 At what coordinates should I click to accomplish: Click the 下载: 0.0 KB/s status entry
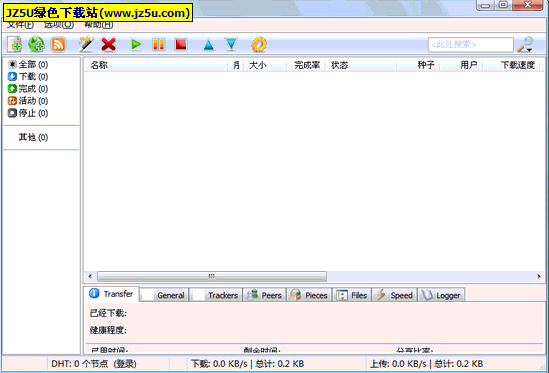tap(247, 364)
